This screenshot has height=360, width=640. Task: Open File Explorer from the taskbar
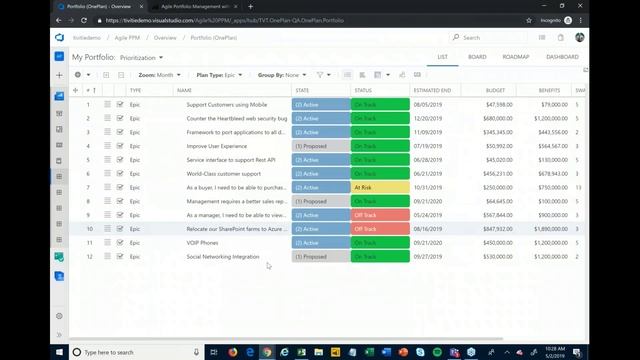pos(318,352)
